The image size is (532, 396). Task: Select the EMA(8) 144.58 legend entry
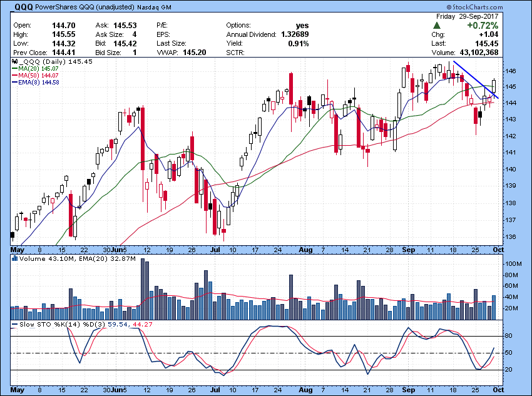[x=36, y=82]
